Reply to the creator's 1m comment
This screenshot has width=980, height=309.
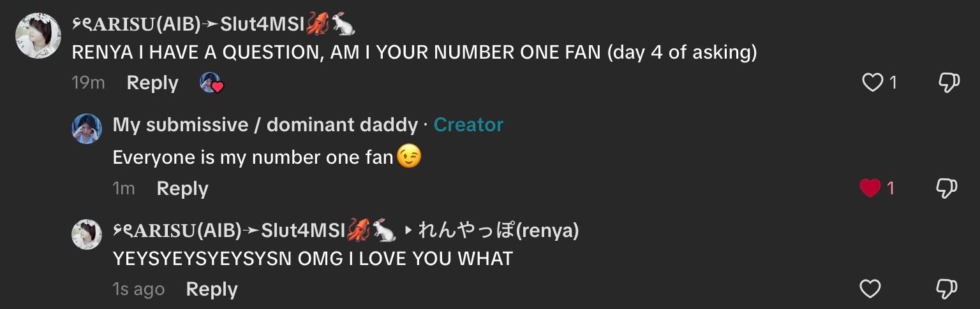click(x=182, y=189)
